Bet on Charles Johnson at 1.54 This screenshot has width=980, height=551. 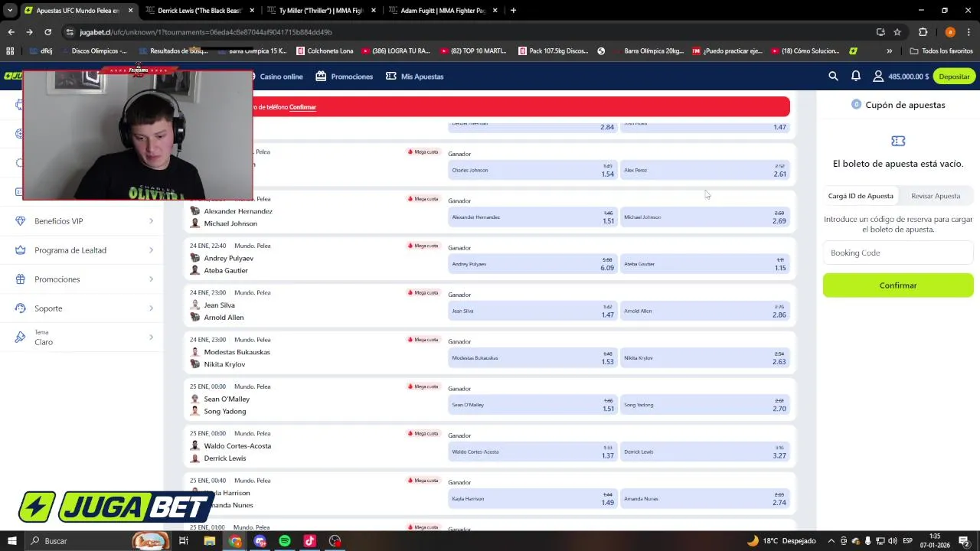pos(532,171)
